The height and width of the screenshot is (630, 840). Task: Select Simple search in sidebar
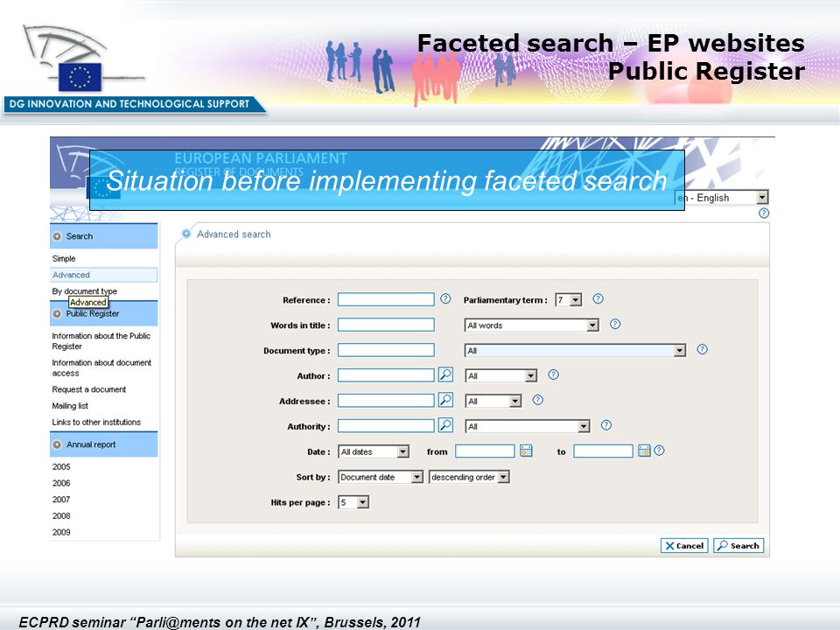click(64, 259)
